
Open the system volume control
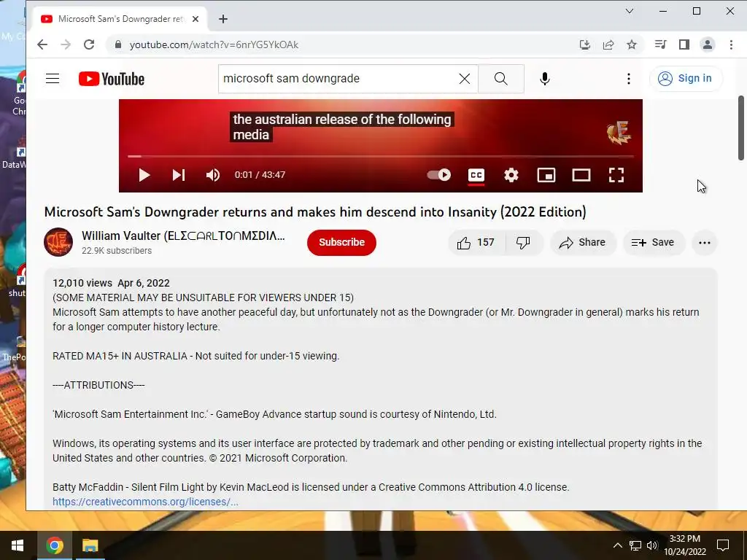(651, 545)
